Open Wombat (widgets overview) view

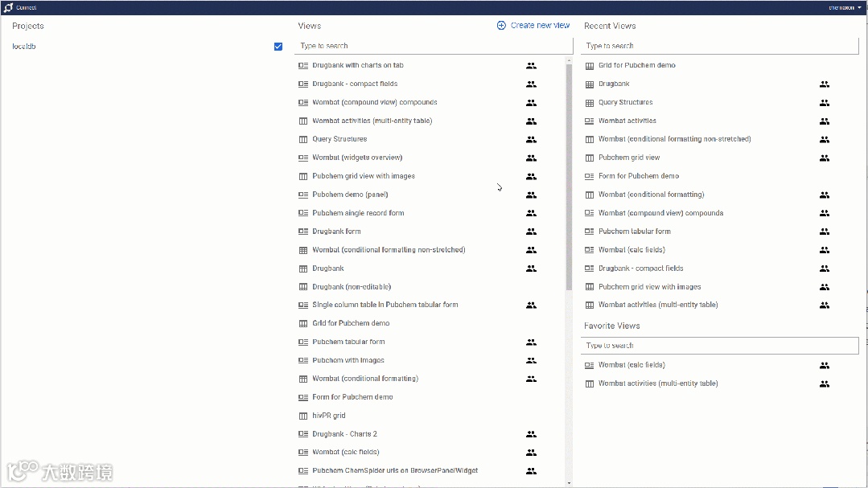point(357,158)
